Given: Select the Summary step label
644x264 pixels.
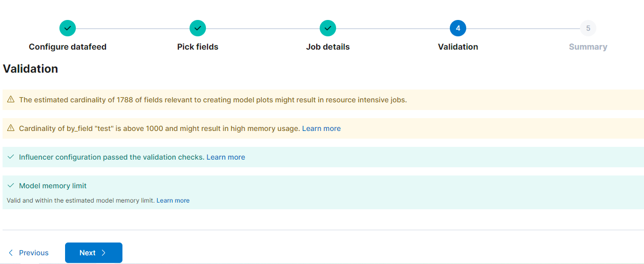Looking at the screenshot, I should coord(588,47).
